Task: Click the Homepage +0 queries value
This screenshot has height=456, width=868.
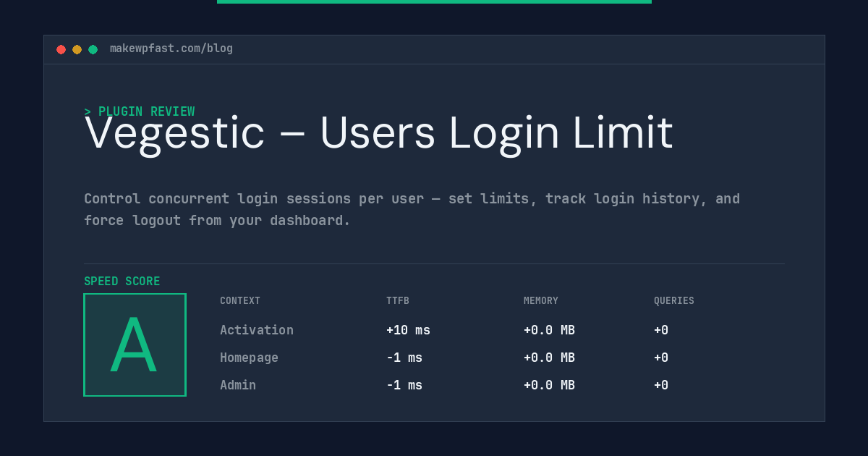Action: coord(661,358)
